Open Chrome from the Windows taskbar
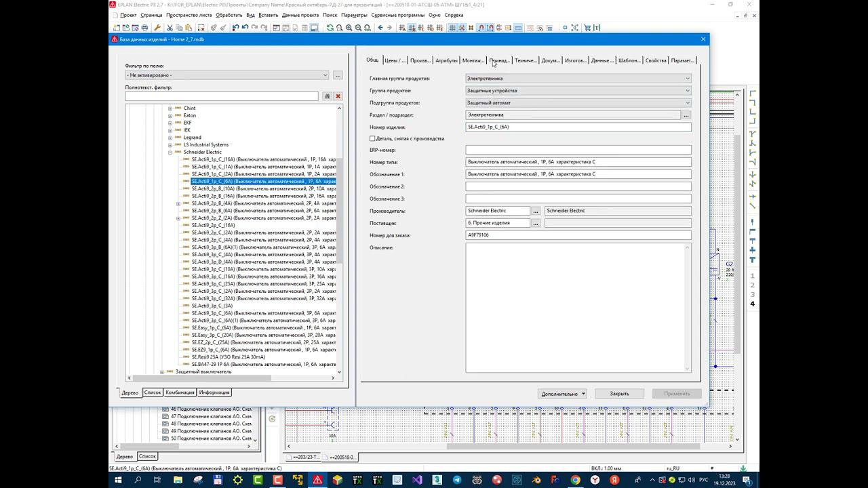 pos(575,480)
